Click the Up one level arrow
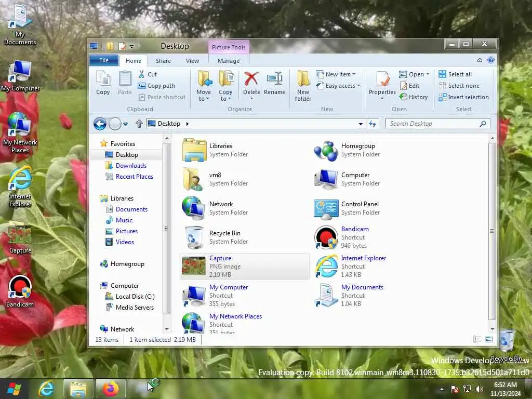This screenshot has width=532, height=399. click(x=139, y=124)
